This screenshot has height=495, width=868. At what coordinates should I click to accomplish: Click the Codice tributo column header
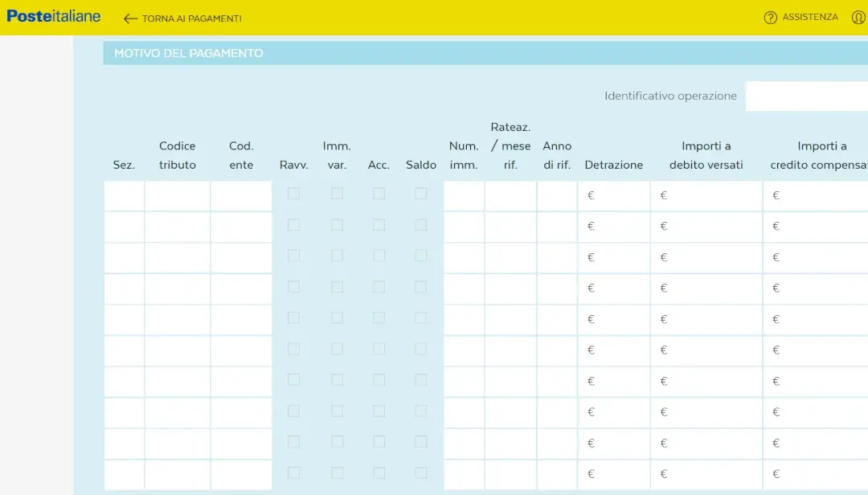pyautogui.click(x=178, y=155)
